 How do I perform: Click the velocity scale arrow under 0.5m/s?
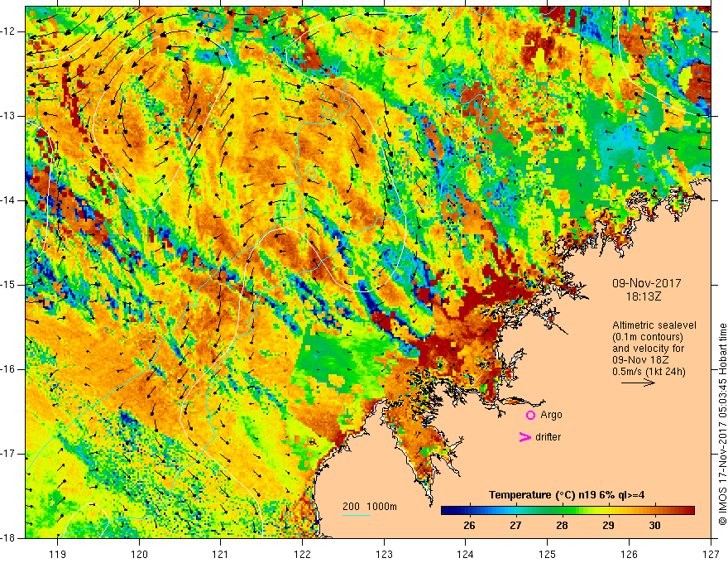click(x=638, y=383)
